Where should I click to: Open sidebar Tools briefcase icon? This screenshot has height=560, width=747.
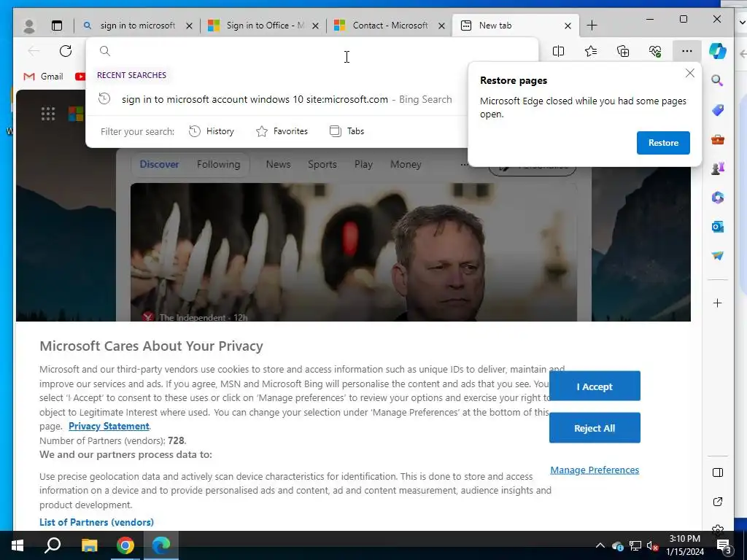click(x=718, y=139)
